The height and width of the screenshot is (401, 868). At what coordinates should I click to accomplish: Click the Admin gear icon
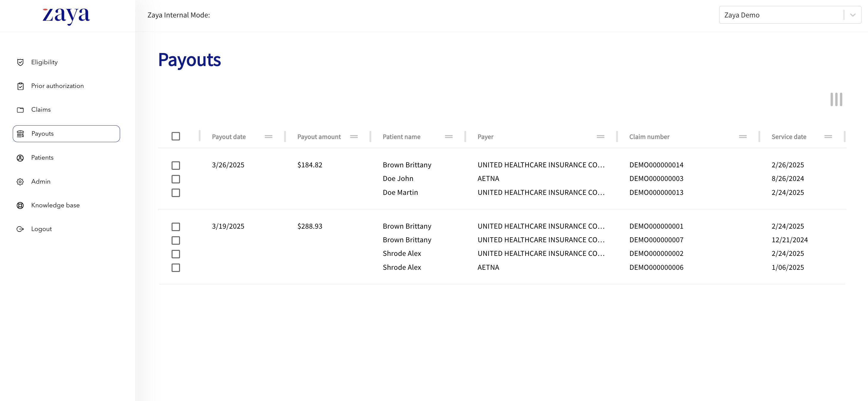[20, 182]
